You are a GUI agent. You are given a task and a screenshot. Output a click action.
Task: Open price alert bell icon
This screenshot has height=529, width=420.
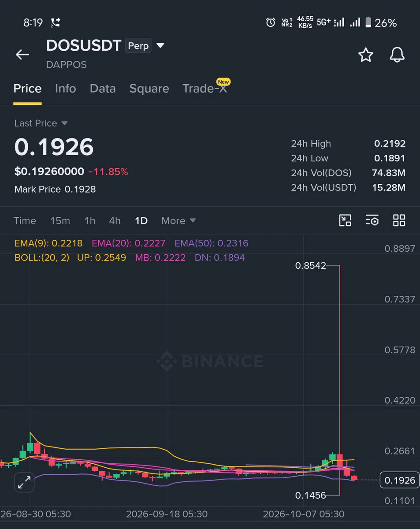pyautogui.click(x=397, y=55)
